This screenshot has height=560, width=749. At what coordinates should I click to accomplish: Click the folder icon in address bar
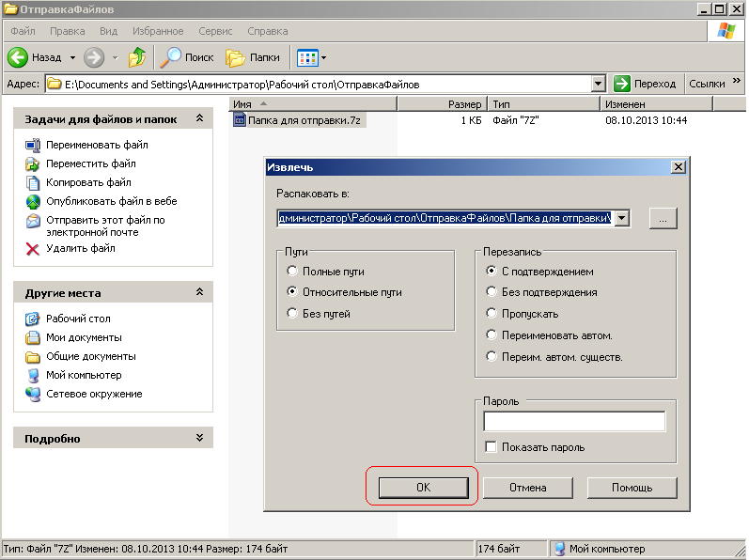point(55,84)
